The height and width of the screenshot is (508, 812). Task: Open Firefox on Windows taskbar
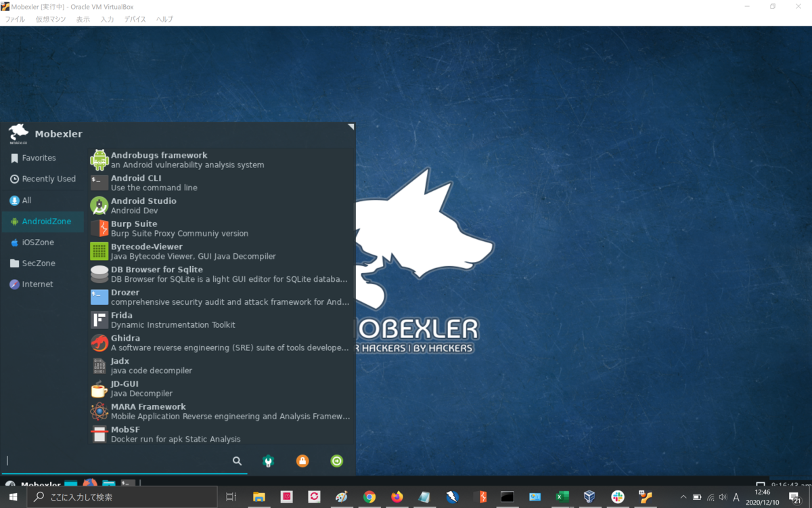coord(397,497)
